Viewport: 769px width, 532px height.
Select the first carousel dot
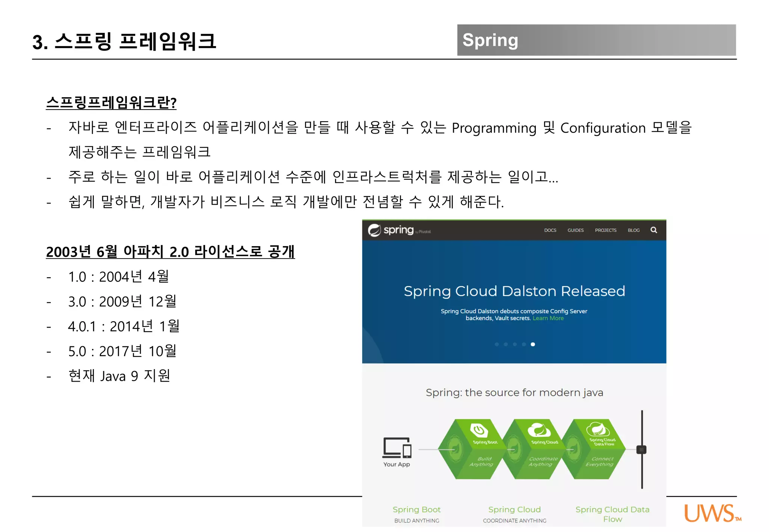click(x=497, y=344)
